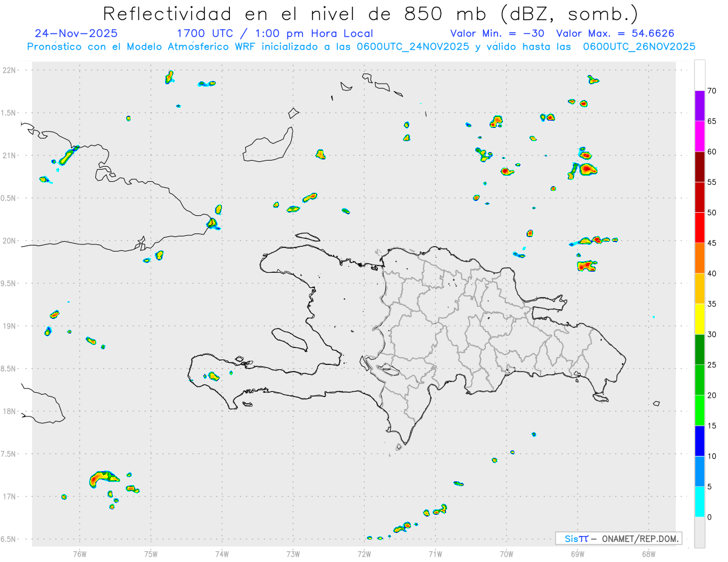Click the colorbar tick label '30'
The height and width of the screenshot is (562, 728).
click(712, 335)
